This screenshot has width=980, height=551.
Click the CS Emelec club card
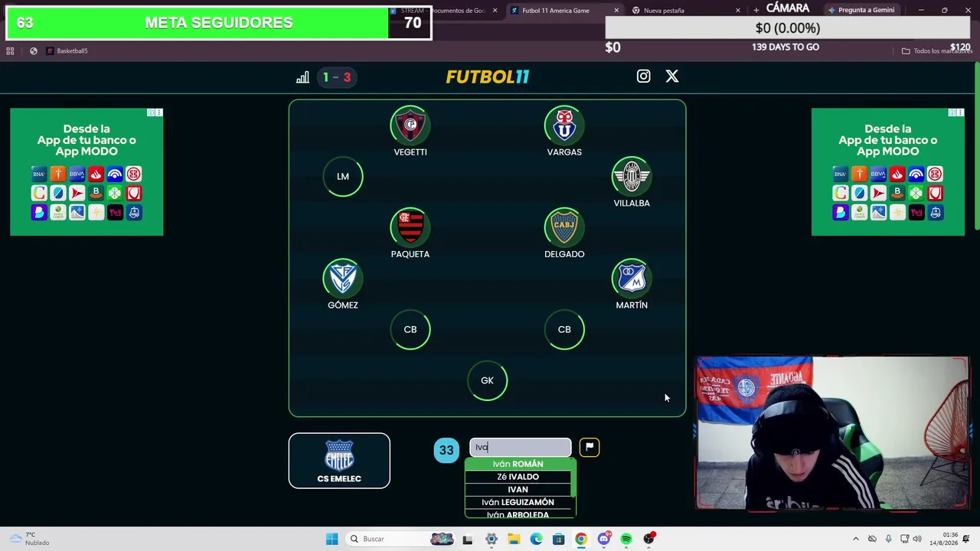tap(339, 461)
